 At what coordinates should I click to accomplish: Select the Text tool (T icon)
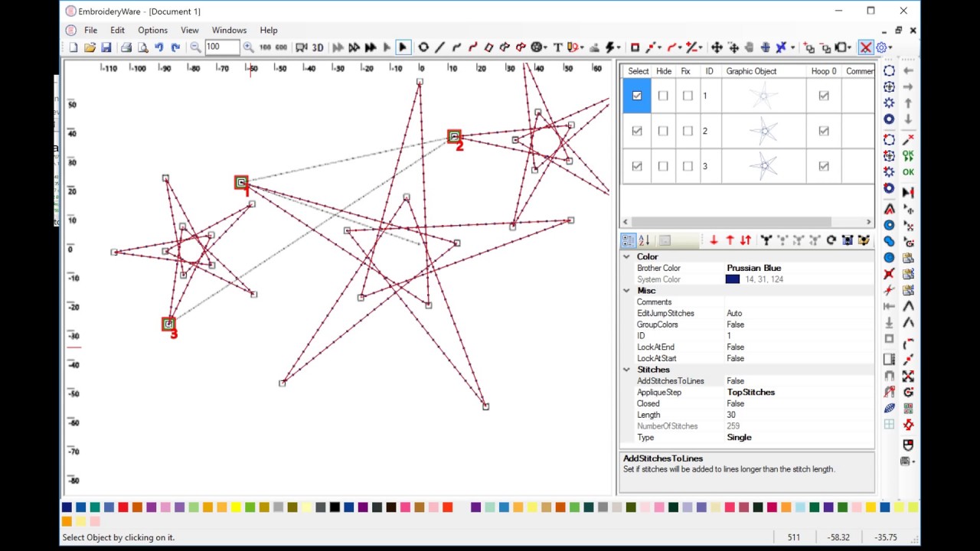click(557, 47)
